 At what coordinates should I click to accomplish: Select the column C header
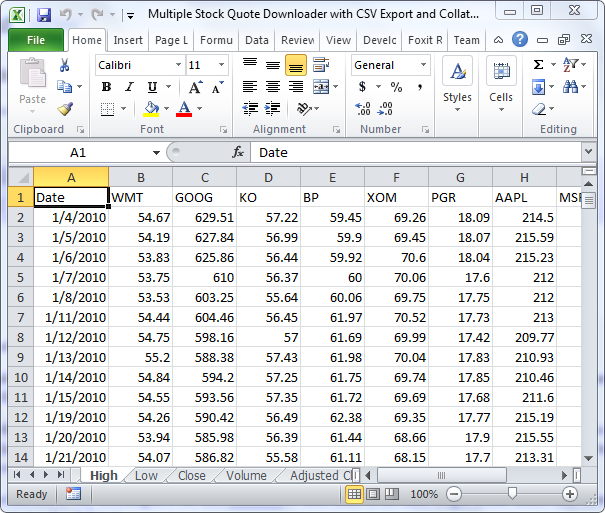204,177
